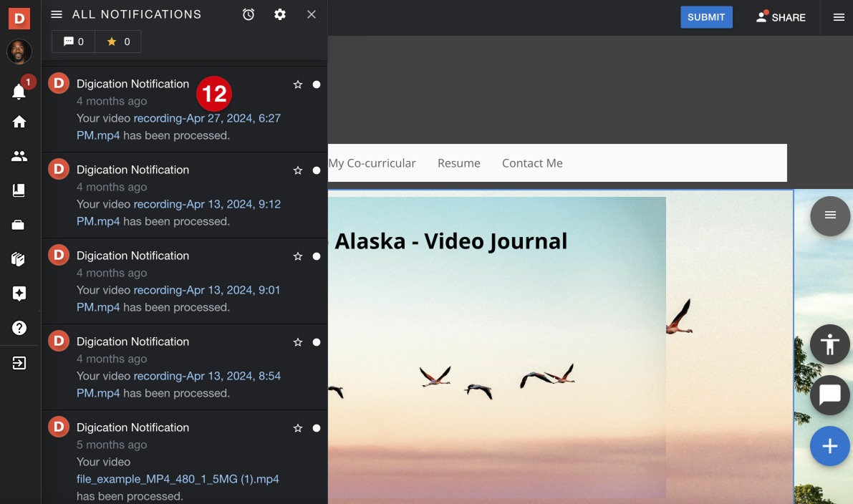The width and height of the screenshot is (853, 504).
Task: Click the alarm clock snooze icon
Action: point(249,14)
